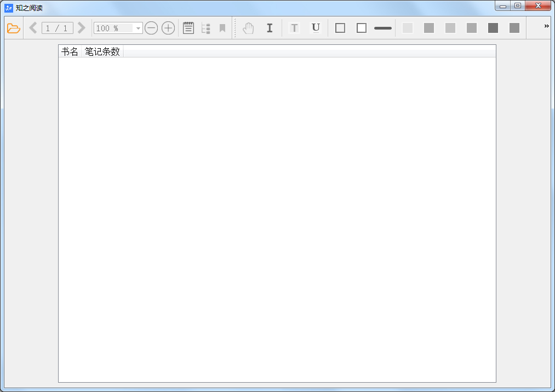Image resolution: width=555 pixels, height=392 pixels.
Task: Activate the text highlight tool
Action: [294, 28]
